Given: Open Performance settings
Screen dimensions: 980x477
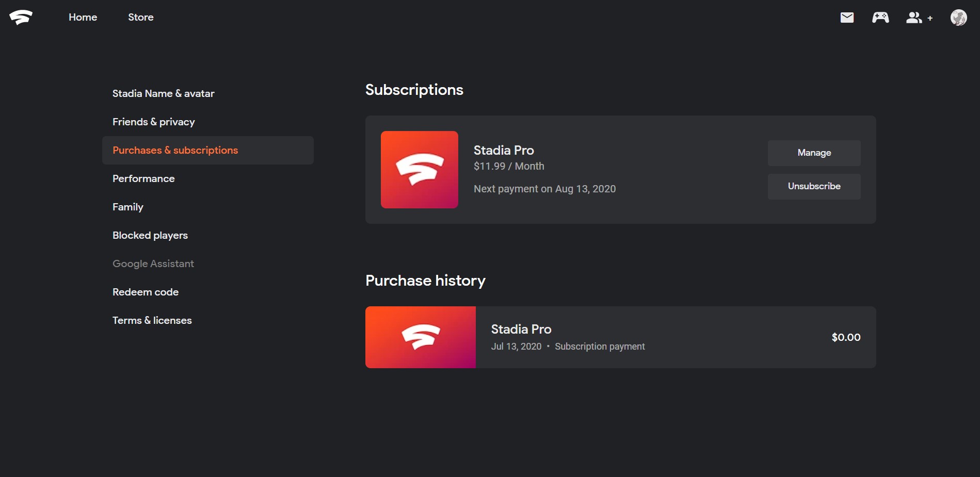Looking at the screenshot, I should (x=143, y=179).
